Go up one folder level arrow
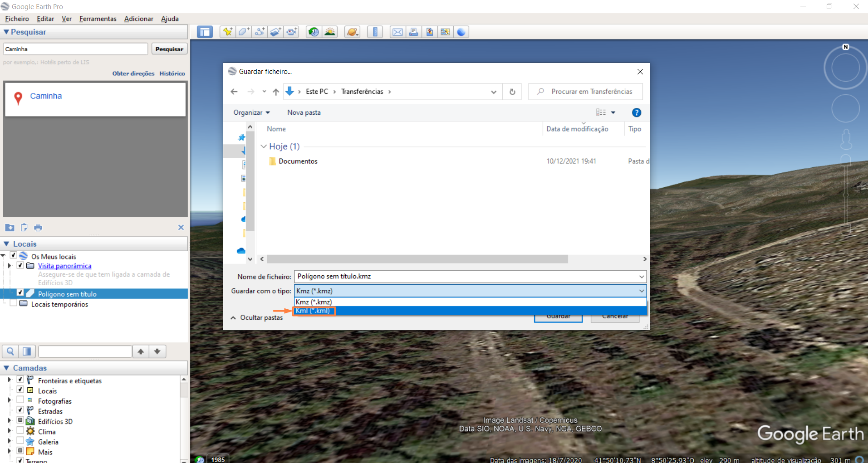The image size is (868, 463). 276,92
